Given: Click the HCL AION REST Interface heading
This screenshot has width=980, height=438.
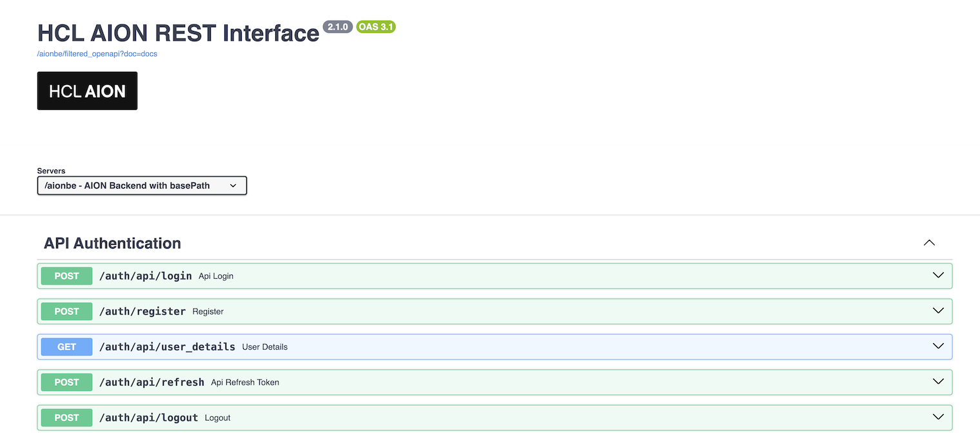Looking at the screenshot, I should tap(178, 32).
